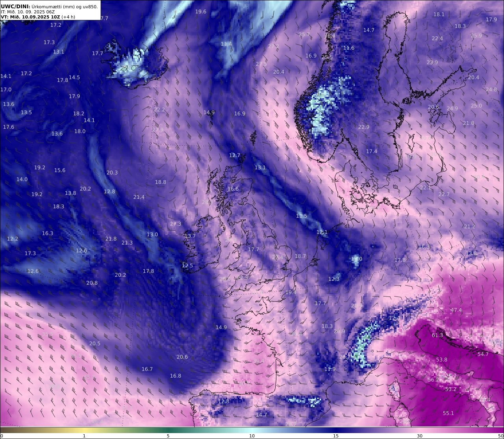Click the 17.4 value near Denmark
The height and width of the screenshot is (439, 504).
click(x=372, y=152)
